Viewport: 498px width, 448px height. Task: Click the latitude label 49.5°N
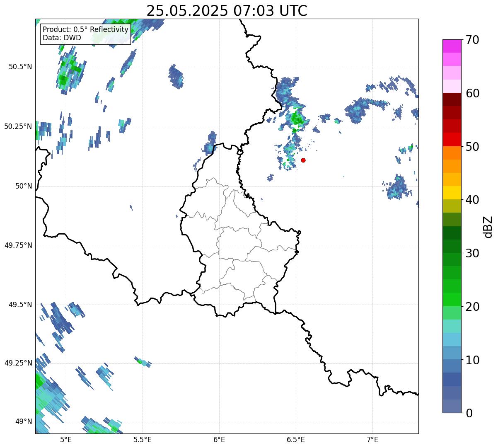(20, 305)
